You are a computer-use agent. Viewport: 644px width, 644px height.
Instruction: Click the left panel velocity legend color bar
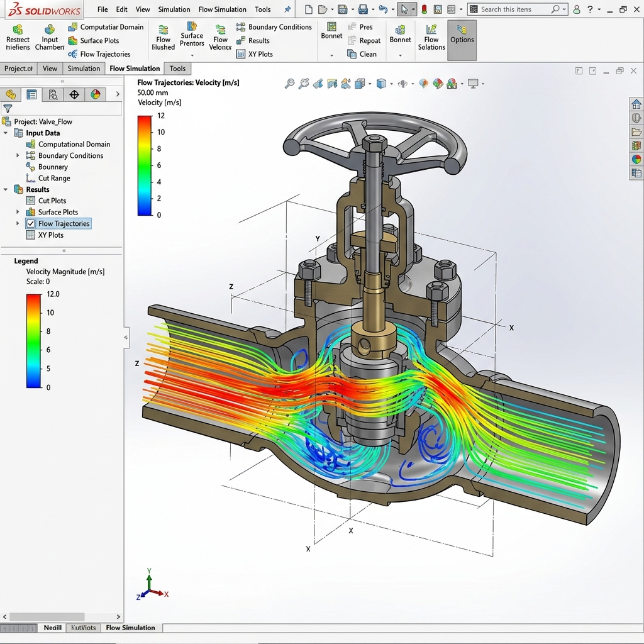[34, 341]
